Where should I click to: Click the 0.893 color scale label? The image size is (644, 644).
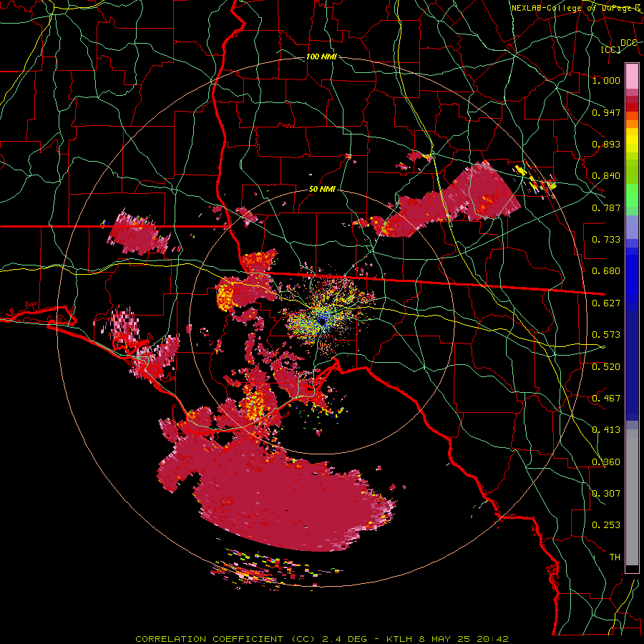point(606,144)
